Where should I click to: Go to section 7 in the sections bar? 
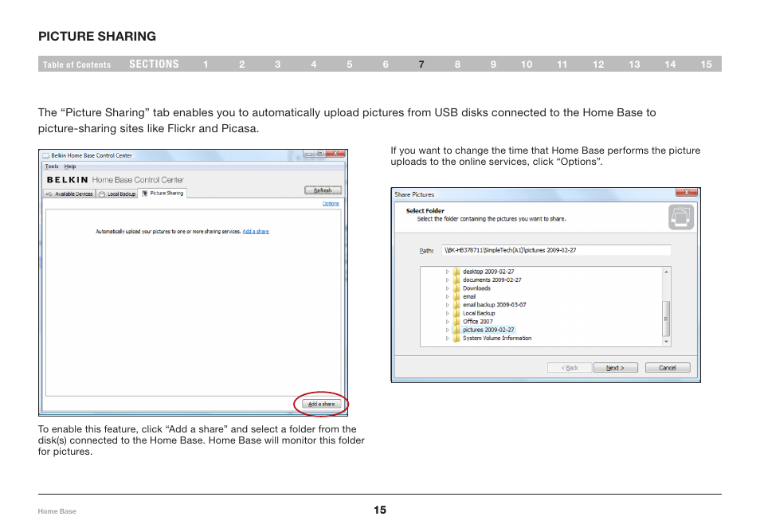(x=421, y=65)
